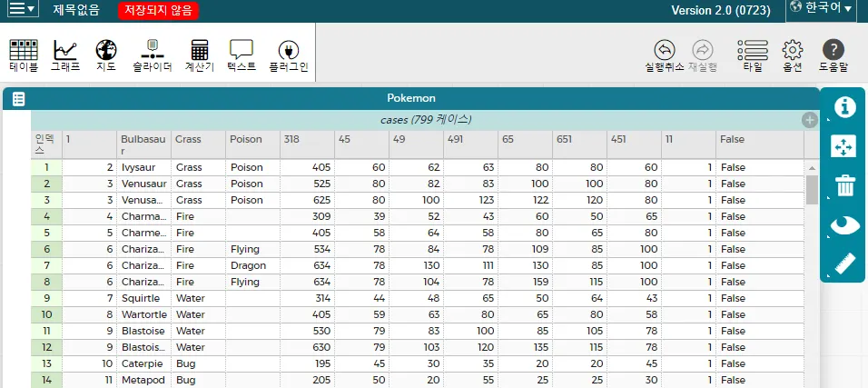Open the Calculator (계산기) tool

pos(199,54)
